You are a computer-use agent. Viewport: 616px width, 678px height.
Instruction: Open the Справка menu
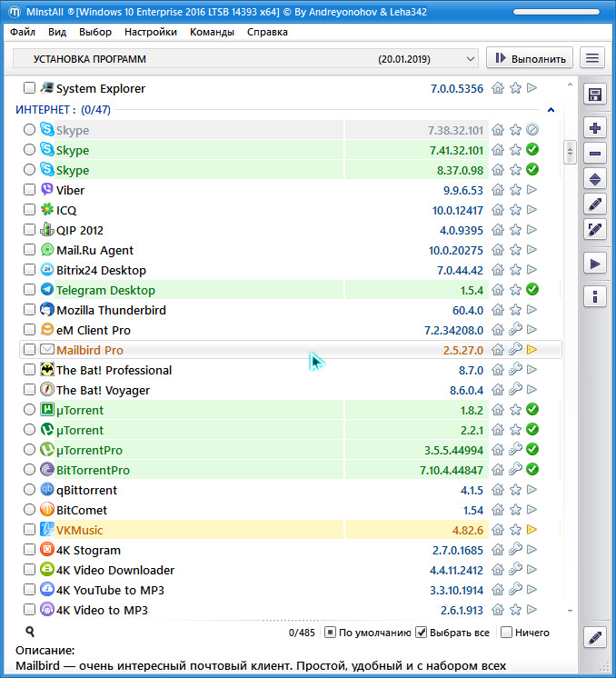coord(267,32)
